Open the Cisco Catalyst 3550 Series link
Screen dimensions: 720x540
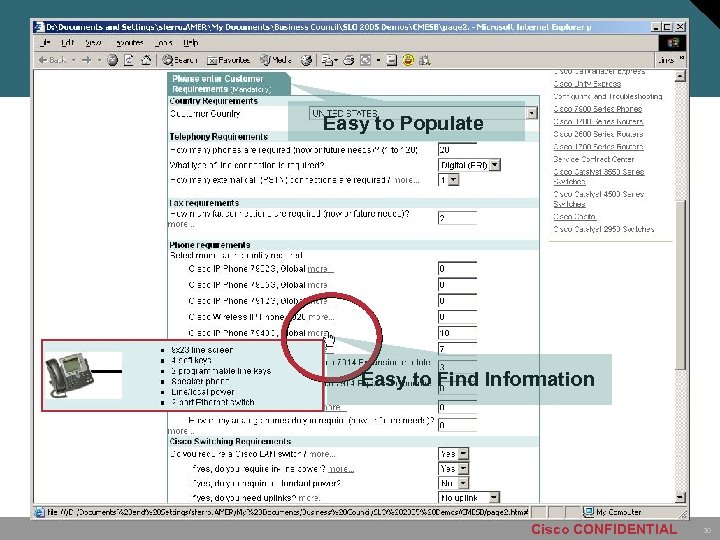click(x=599, y=176)
